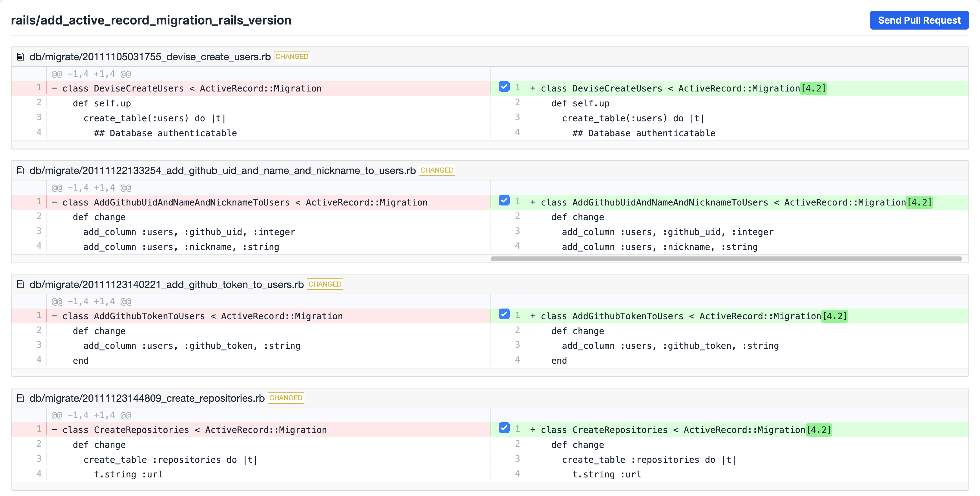980x496 pixels.
Task: Click CHANGED badge on add_github_token_to_users.rb
Action: click(325, 284)
